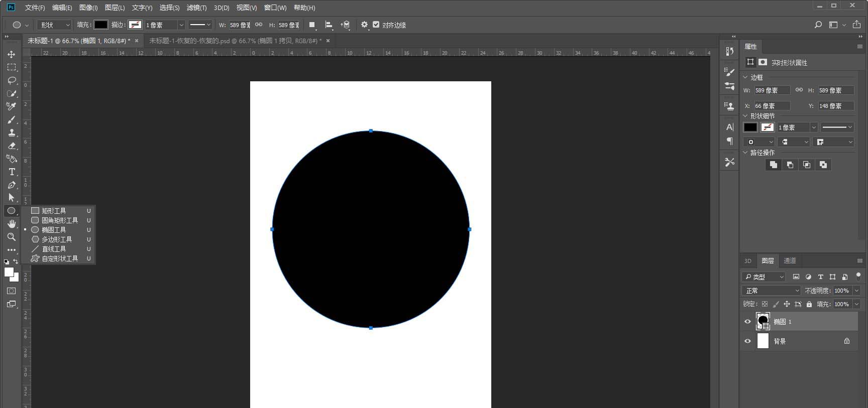Select the Eraser tool
This screenshot has width=868, height=408.
click(x=11, y=146)
